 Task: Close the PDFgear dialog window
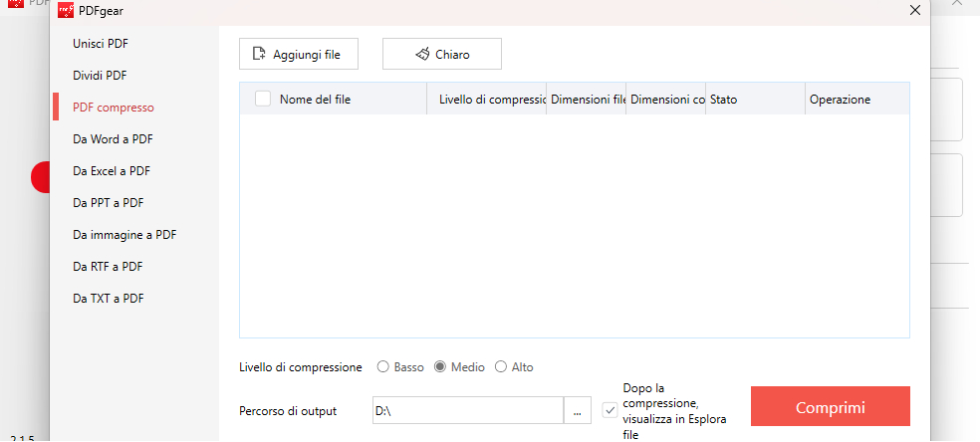pos(915,10)
